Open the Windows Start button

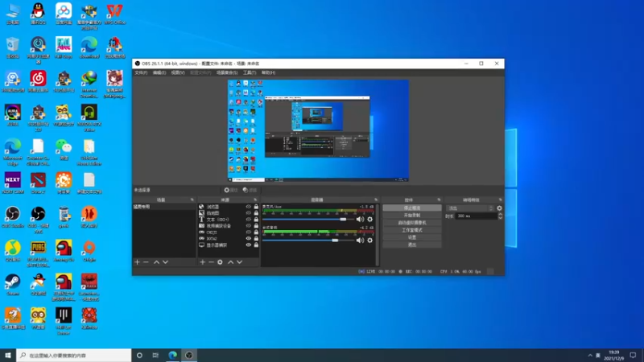pos(8,356)
